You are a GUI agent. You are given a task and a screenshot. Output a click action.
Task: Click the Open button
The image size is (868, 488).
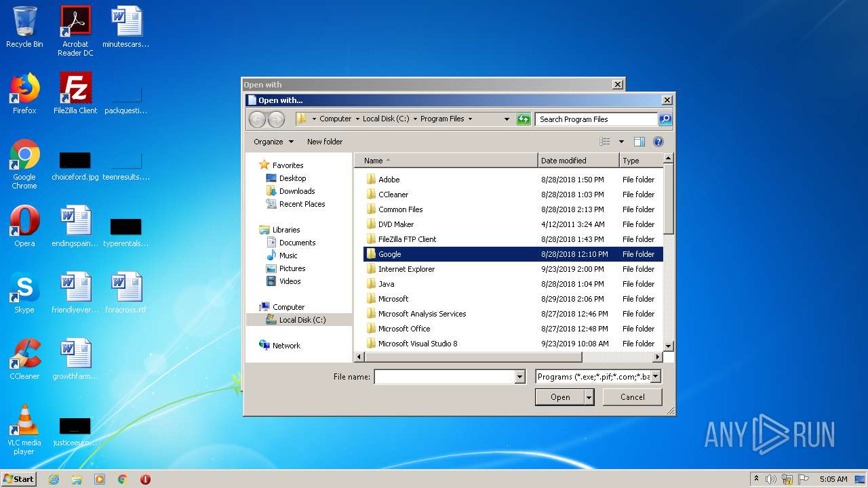(x=560, y=397)
